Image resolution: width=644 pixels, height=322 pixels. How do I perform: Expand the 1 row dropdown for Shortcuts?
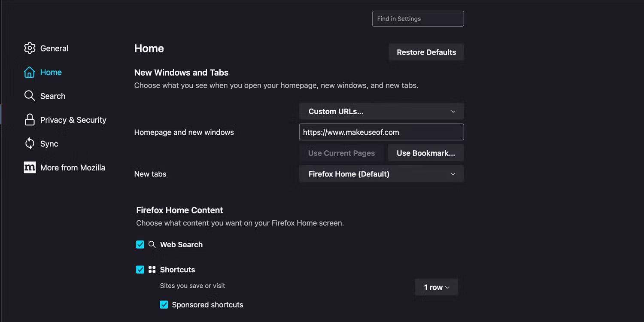pyautogui.click(x=436, y=287)
